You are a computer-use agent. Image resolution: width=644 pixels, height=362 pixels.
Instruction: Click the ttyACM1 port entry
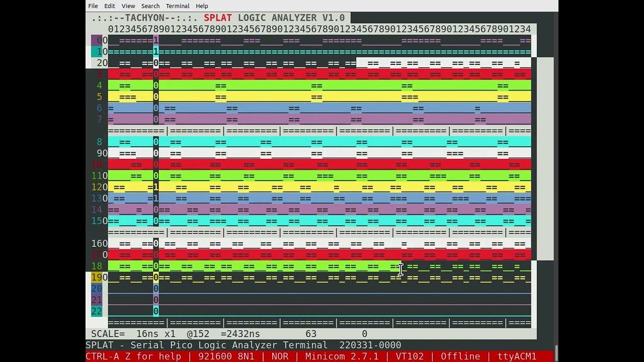coord(517,356)
